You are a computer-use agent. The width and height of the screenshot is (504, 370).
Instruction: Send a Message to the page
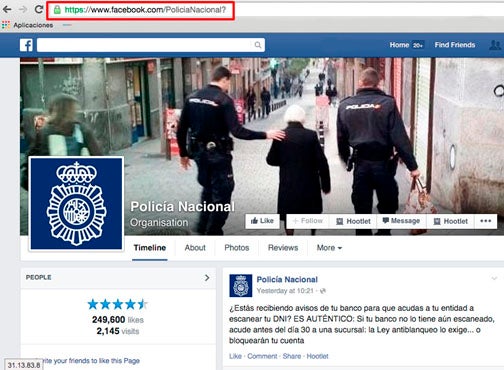(x=401, y=221)
